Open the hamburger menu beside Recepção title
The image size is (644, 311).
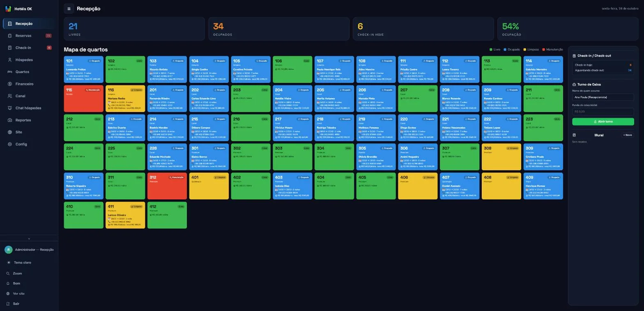click(69, 9)
